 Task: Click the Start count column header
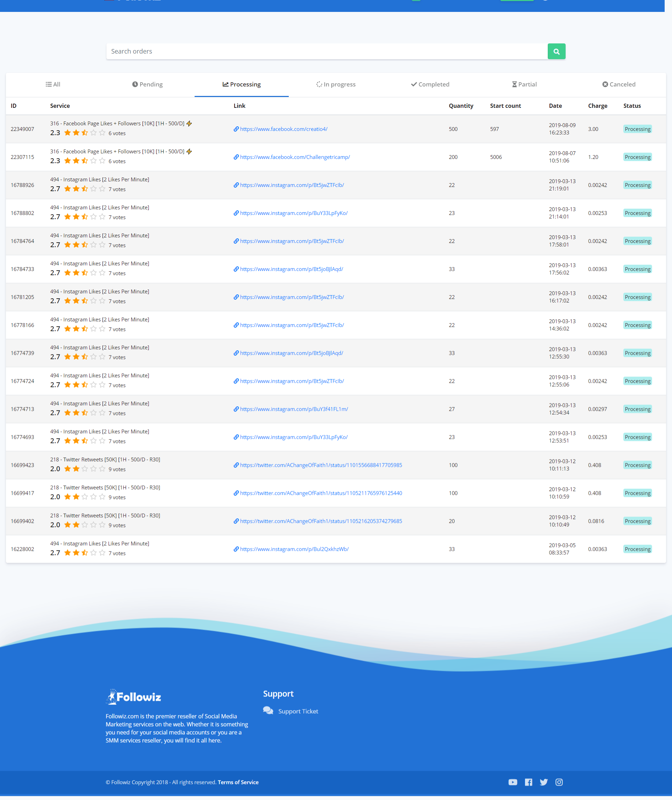505,106
